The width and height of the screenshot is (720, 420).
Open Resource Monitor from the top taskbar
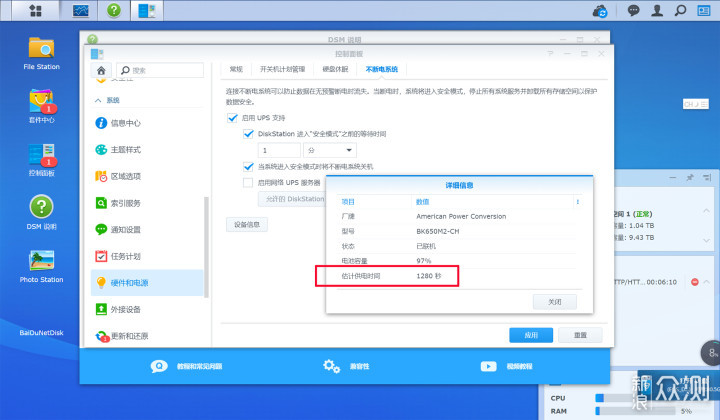coord(80,10)
